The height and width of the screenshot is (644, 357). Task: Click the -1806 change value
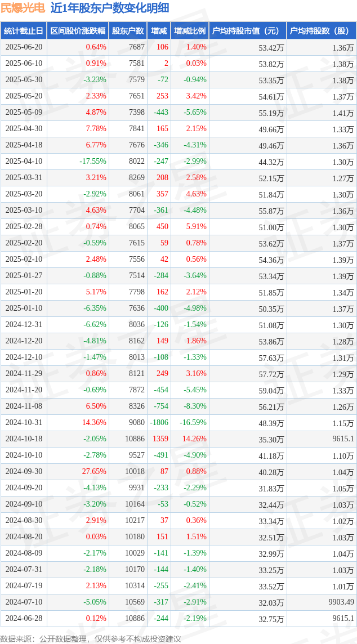click(x=159, y=422)
